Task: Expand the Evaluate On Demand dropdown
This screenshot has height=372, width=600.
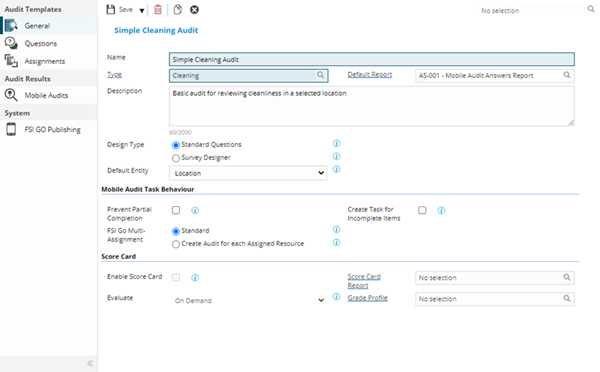Action: pyautogui.click(x=248, y=300)
